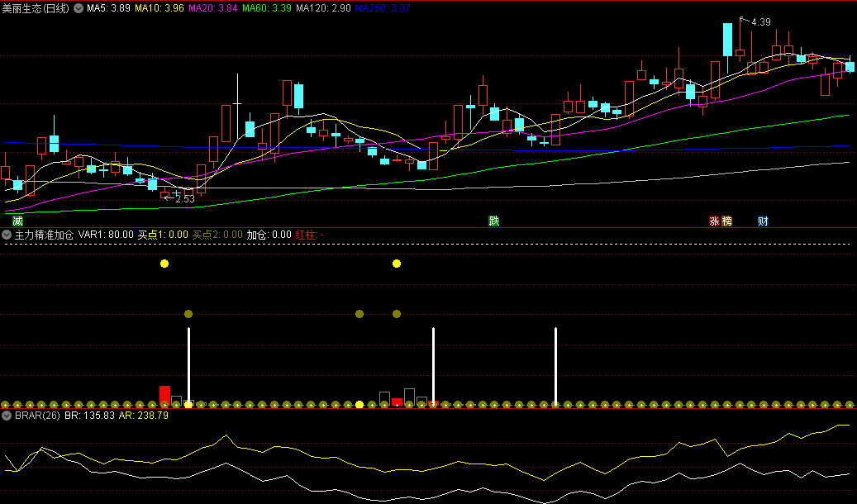
Task: Select the MA120: 2.90 label
Action: 323,8
